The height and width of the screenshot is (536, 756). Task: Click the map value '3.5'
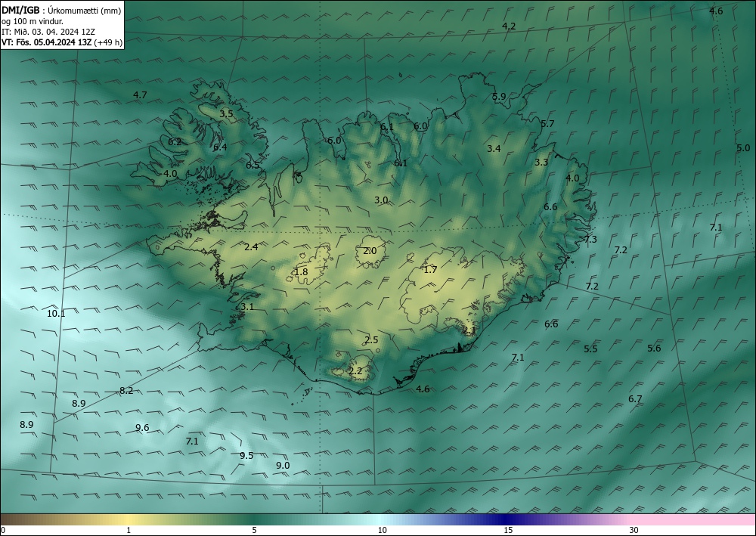pos(226,114)
